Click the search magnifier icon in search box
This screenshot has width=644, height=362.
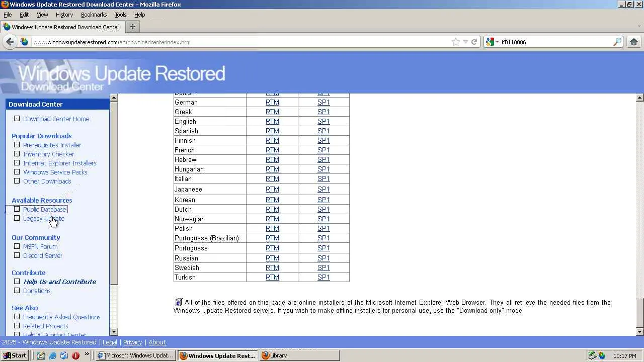617,42
